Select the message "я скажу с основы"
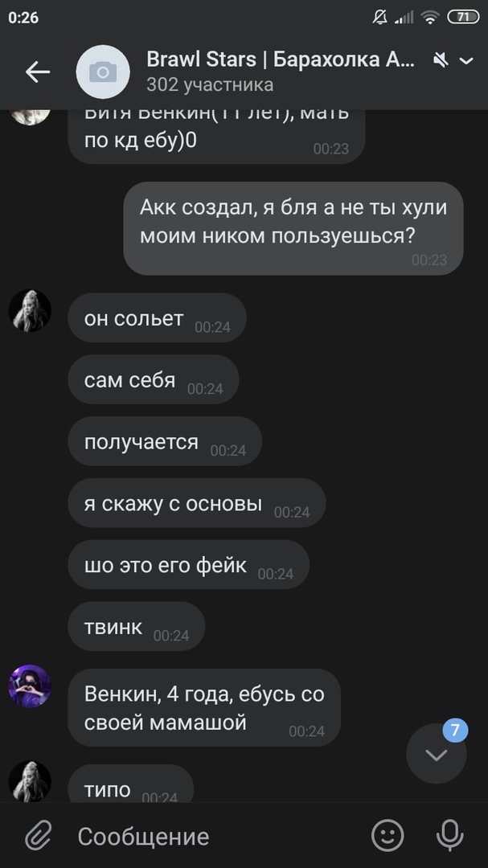 tap(197, 502)
